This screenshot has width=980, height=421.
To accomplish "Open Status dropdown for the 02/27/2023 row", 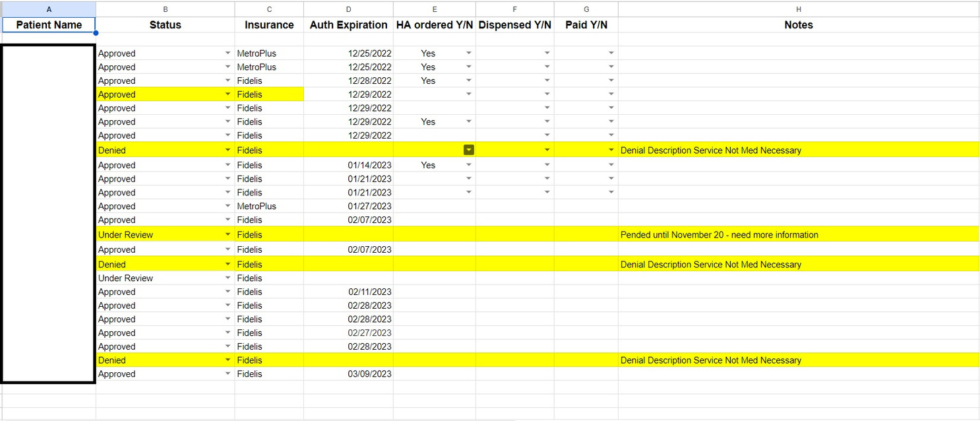I will 228,333.
